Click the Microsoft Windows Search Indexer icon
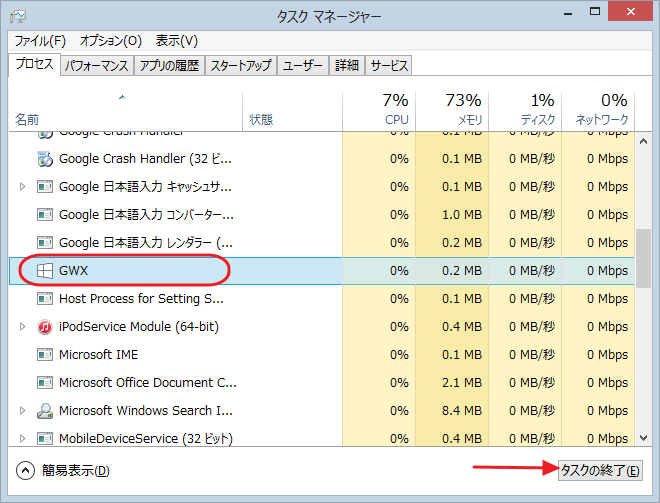 44,411
